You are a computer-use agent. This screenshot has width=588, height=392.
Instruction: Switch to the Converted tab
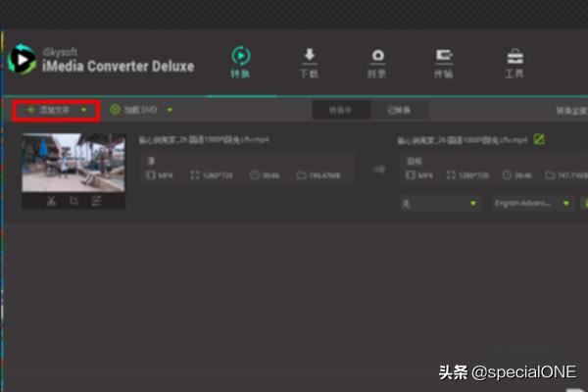pyautogui.click(x=399, y=111)
